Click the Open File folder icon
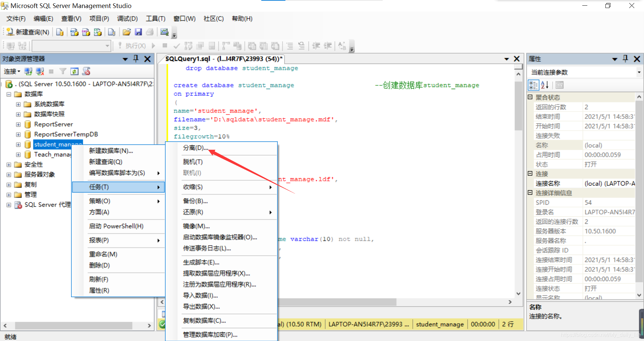Viewport: 644px width, 341px height. [126, 32]
